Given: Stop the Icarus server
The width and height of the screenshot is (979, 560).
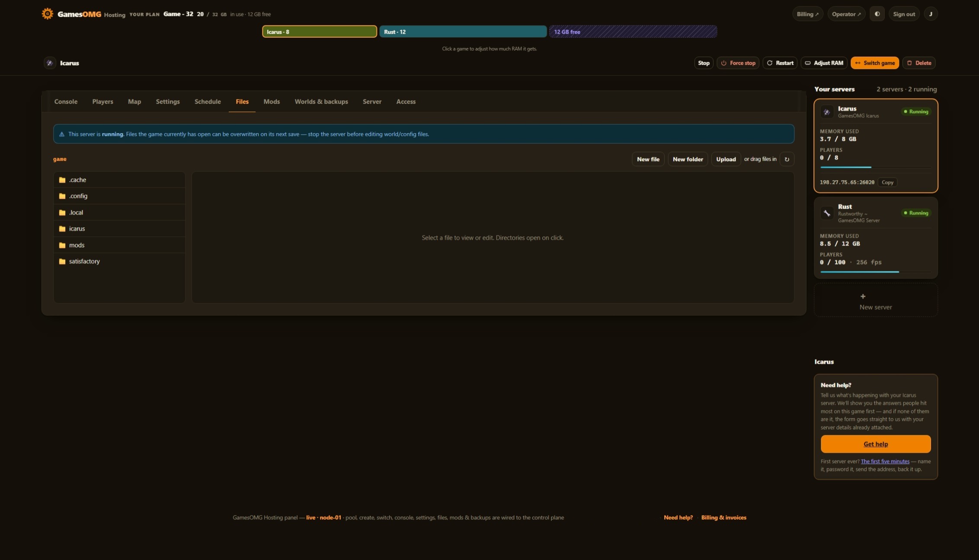Looking at the screenshot, I should pos(704,63).
